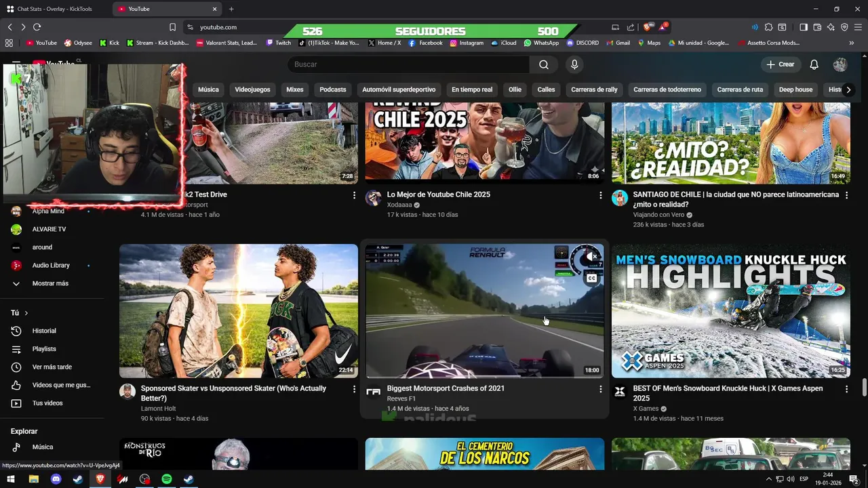868x488 pixels.
Task: Close the YouTube browser tab
Action: [215, 9]
